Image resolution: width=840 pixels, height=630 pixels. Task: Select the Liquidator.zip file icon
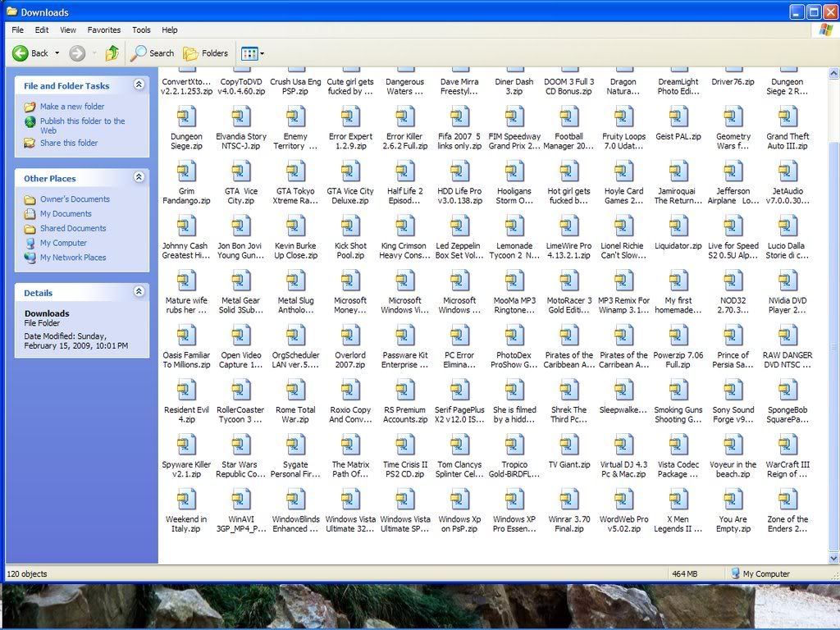pyautogui.click(x=678, y=226)
